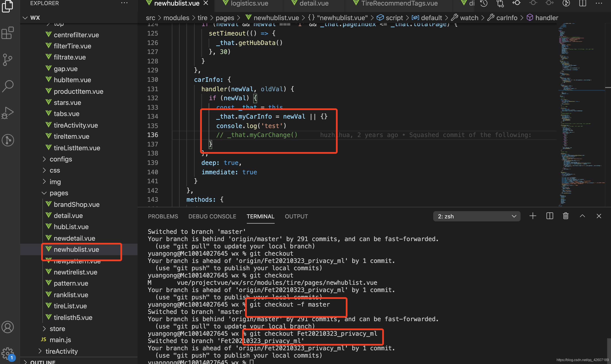Split the terminal panel
The image size is (611, 364).
[x=550, y=216]
